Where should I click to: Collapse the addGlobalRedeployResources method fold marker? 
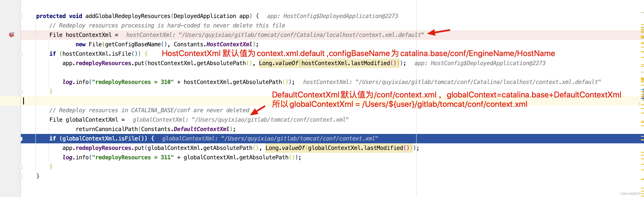tap(21, 17)
